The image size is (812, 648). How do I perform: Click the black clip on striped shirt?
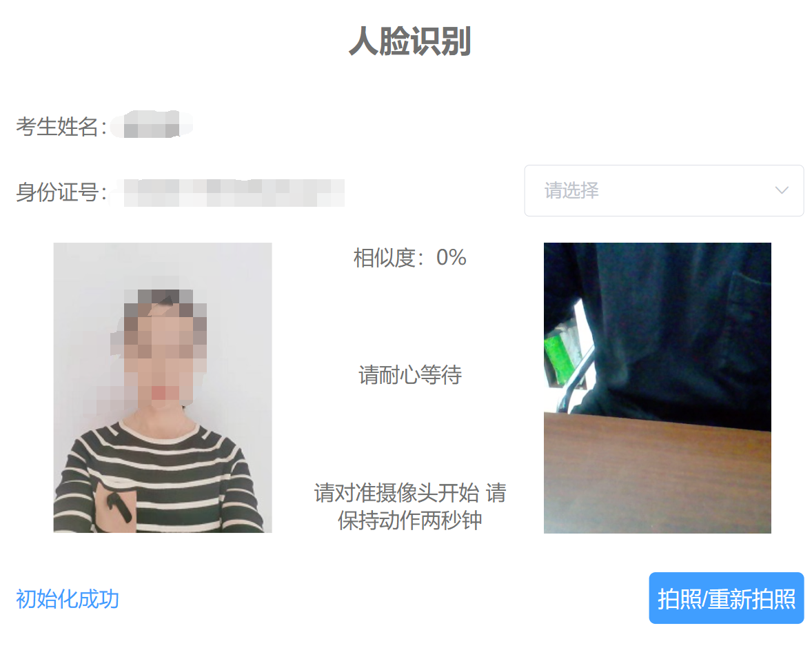pos(119,507)
